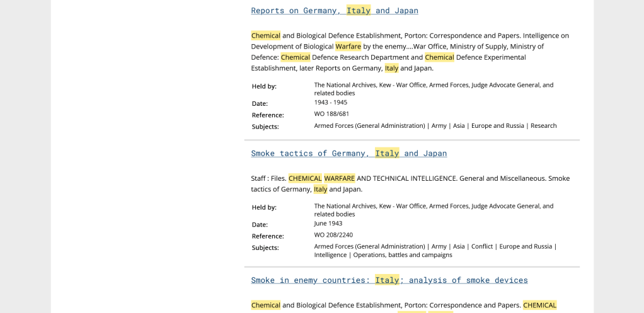Click highlighted "Warfare" in Reports description

(x=348, y=47)
